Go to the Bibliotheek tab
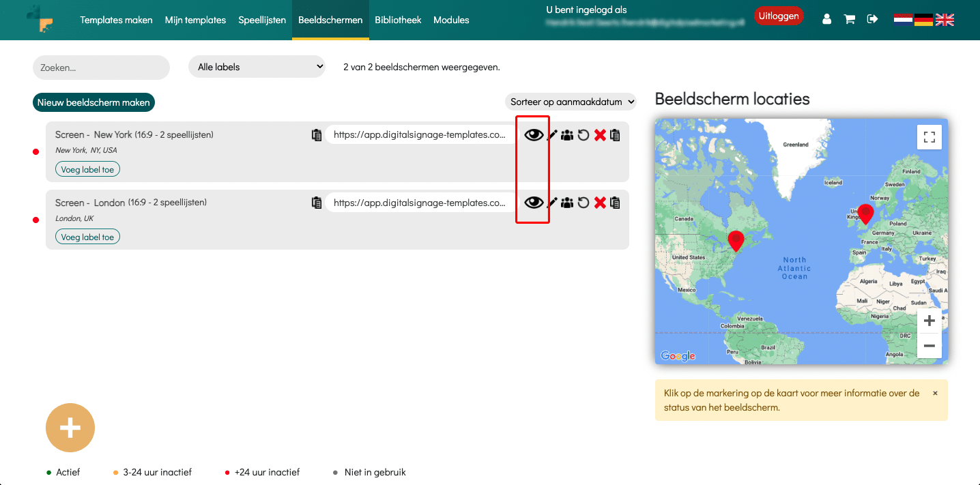The image size is (980, 485). [x=398, y=20]
